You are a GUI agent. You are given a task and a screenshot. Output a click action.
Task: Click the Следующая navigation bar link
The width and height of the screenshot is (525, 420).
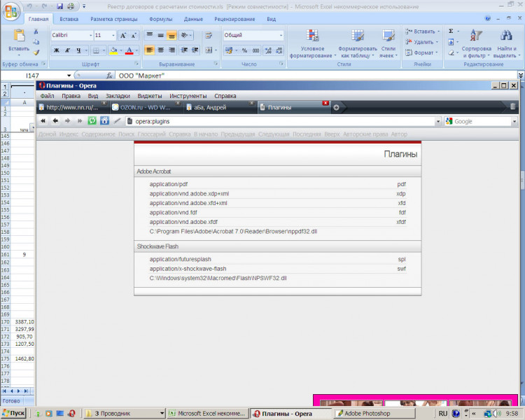[274, 134]
